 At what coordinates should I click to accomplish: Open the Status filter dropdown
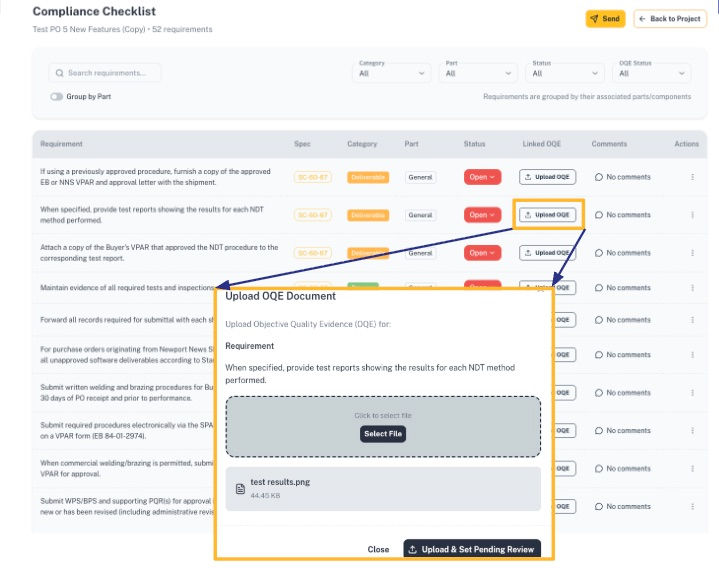pos(565,73)
